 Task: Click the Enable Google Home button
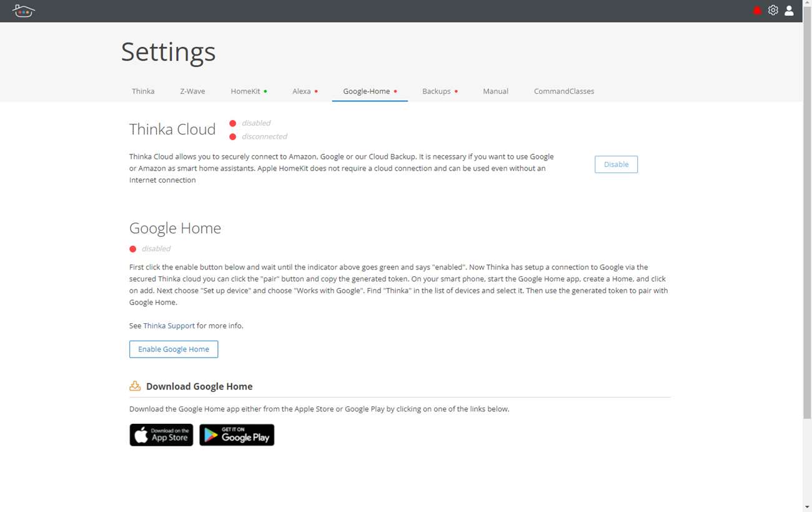(x=174, y=349)
